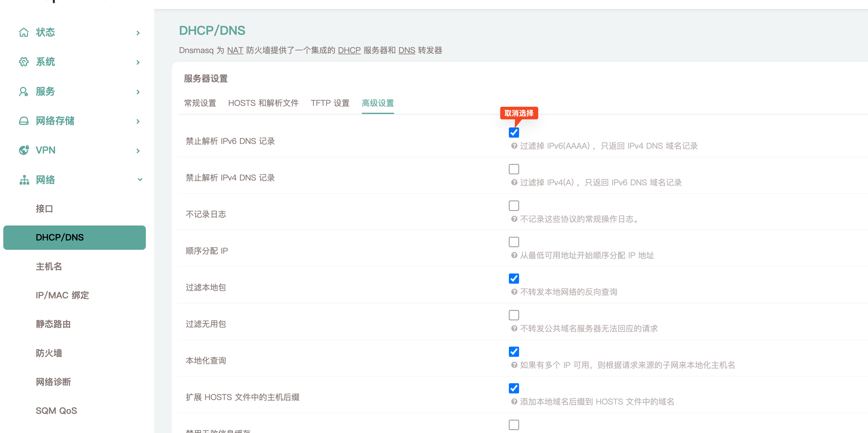Image resolution: width=868 pixels, height=433 pixels.
Task: Open the TFTP 设置 tab
Action: pos(330,103)
